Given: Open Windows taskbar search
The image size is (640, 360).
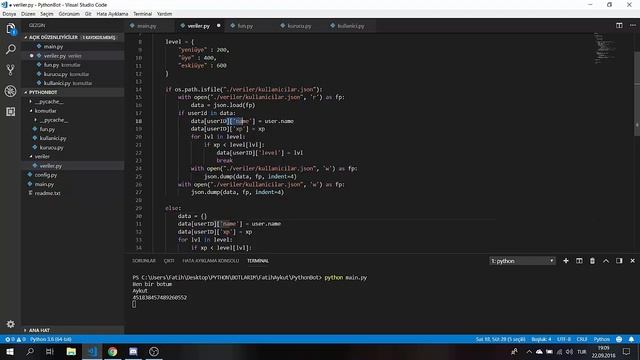Looking at the screenshot, I should pos(30,351).
